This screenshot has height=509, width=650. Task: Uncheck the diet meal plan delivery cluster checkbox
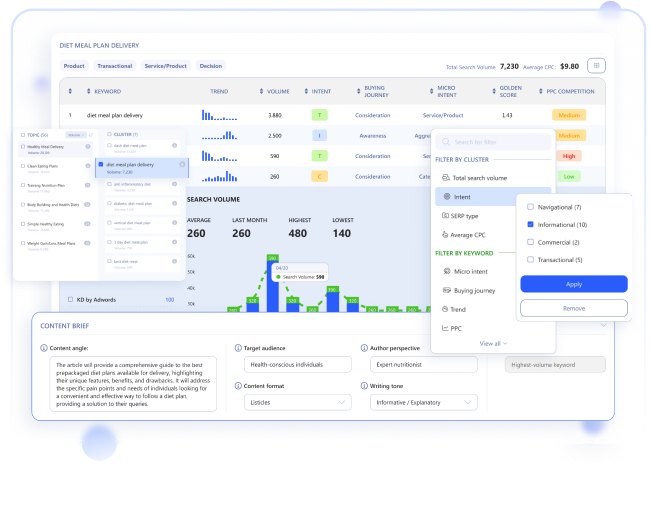[x=101, y=164]
